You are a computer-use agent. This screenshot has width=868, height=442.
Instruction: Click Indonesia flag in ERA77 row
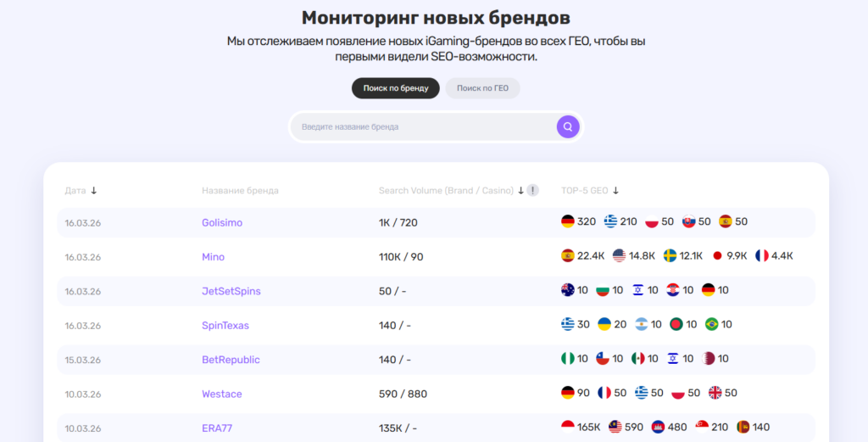pyautogui.click(x=567, y=427)
